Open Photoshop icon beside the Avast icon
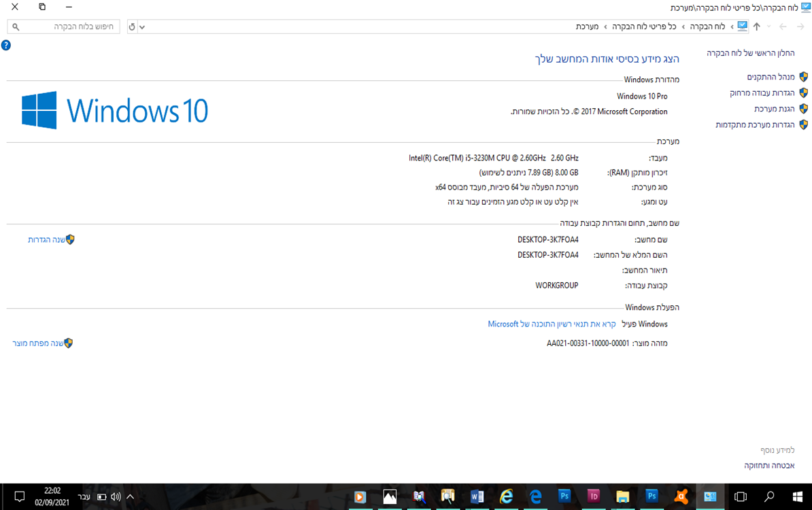812x510 pixels. (x=652, y=496)
